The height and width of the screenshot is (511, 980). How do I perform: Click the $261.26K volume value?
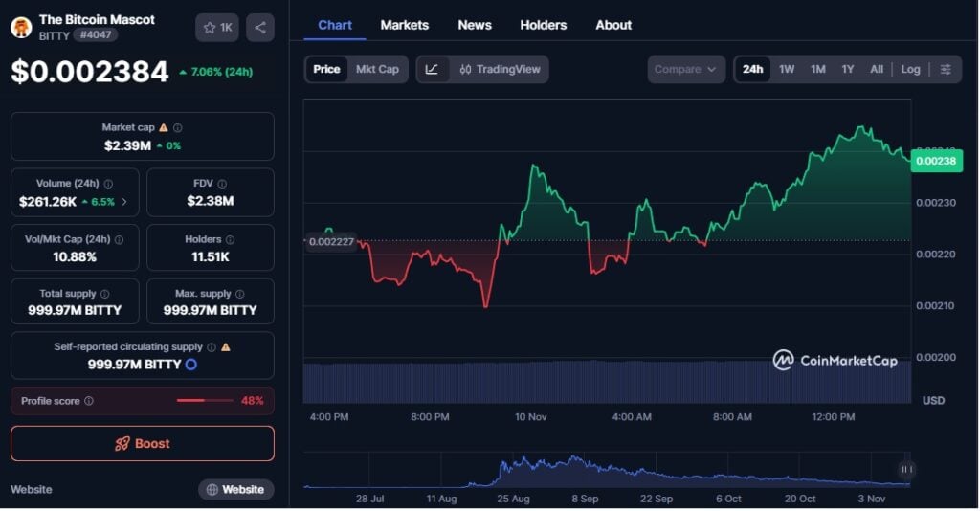48,202
